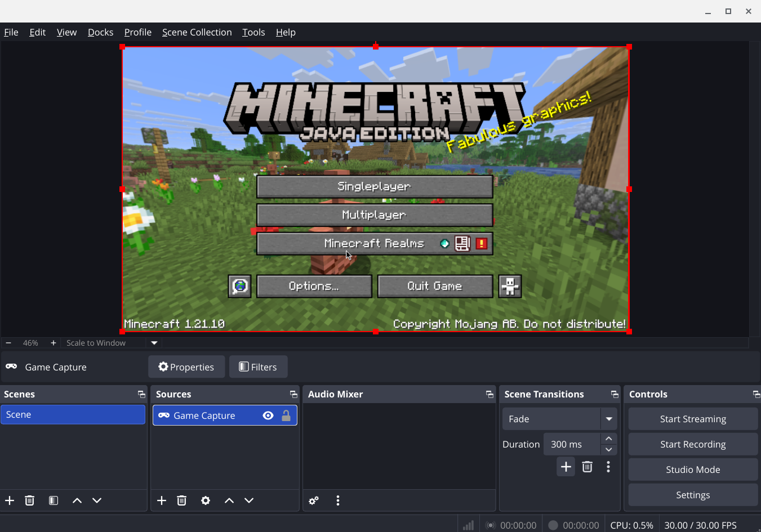Maximize the OBS window
Image resolution: width=761 pixels, height=532 pixels.
728,11
